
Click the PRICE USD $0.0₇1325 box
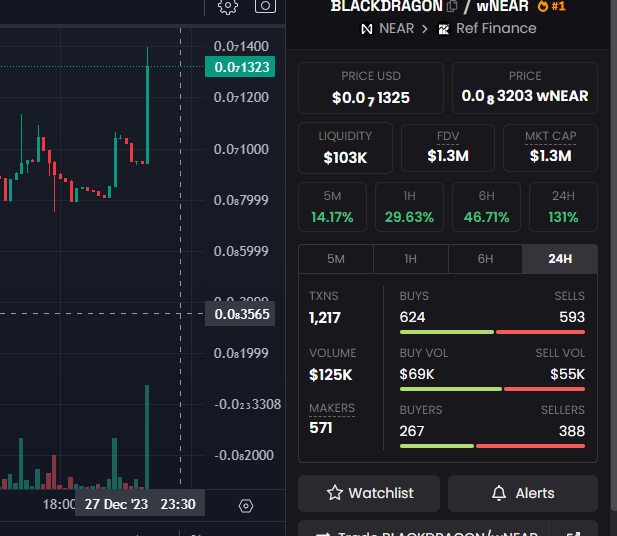pos(371,88)
